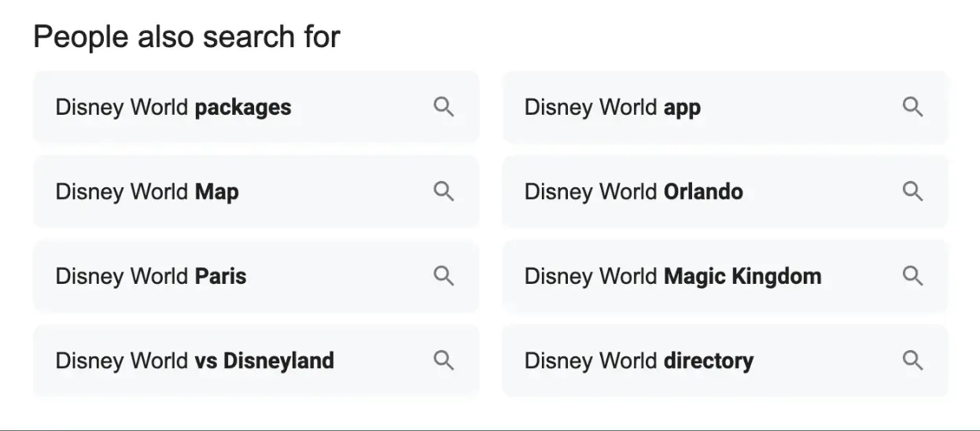The width and height of the screenshot is (980, 431).
Task: Select the Disney World app suggestion
Action: click(x=725, y=107)
